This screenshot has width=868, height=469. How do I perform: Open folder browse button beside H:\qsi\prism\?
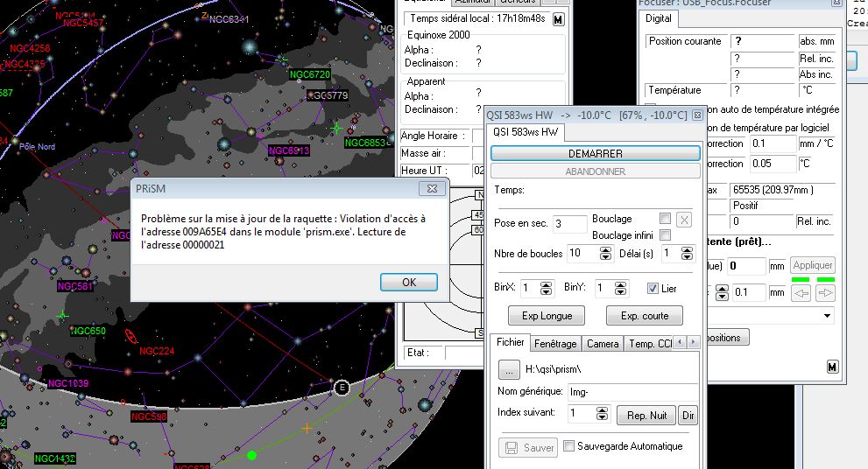coord(510,369)
